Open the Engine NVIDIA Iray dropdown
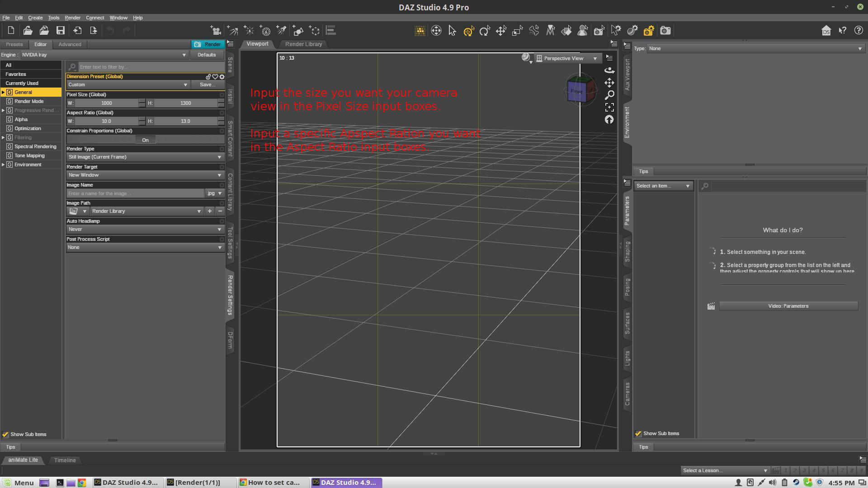 point(104,55)
